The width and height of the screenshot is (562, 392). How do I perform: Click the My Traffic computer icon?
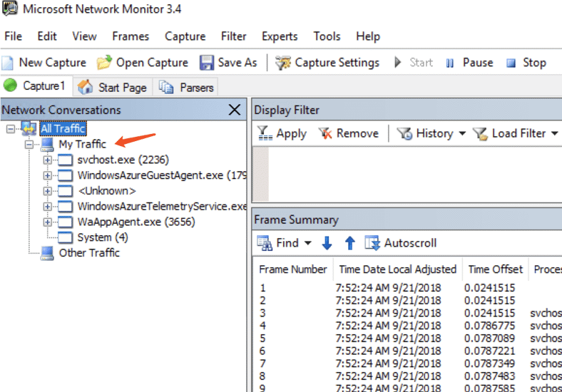47,144
